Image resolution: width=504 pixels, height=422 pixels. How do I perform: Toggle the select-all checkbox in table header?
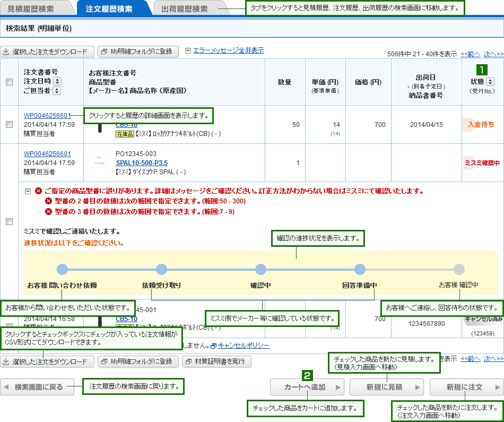click(x=9, y=82)
